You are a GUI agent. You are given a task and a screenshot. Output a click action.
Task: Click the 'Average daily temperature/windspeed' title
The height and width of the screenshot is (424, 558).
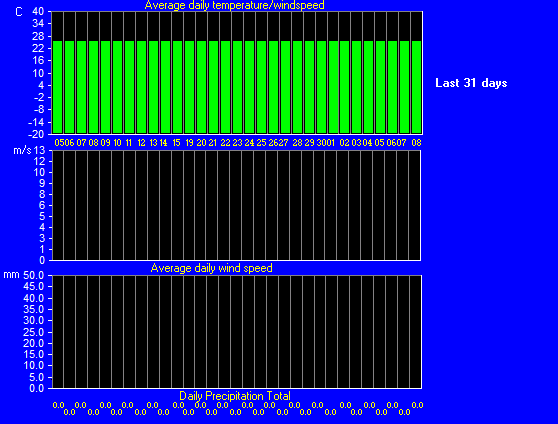point(235,5)
